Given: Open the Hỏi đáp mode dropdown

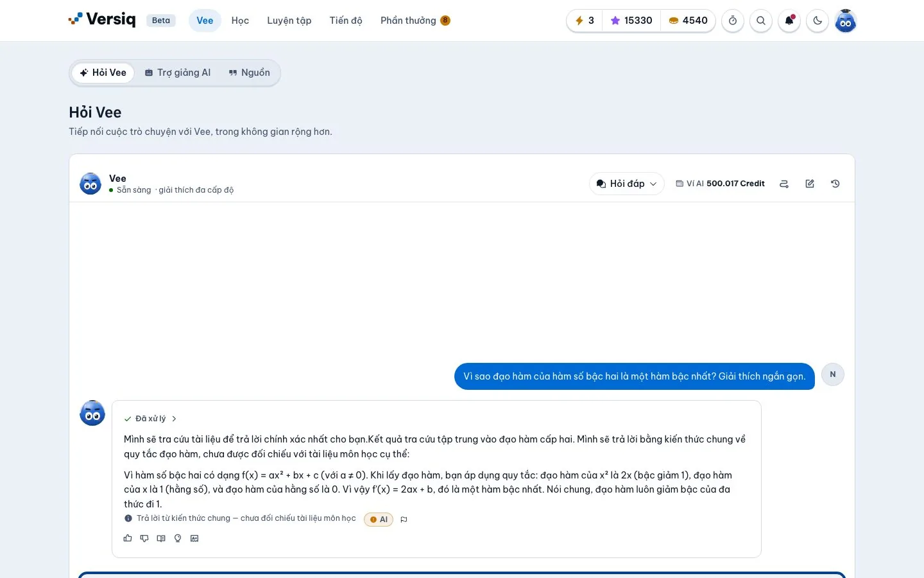Looking at the screenshot, I should (x=627, y=184).
